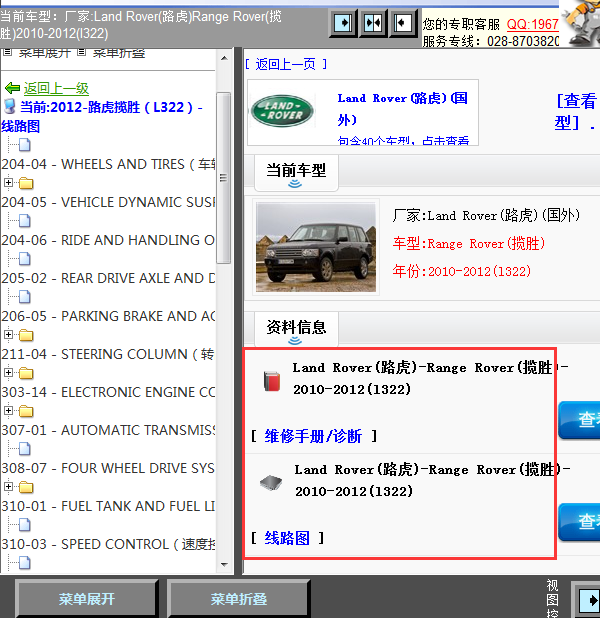Select 204-04 - WHEELS AND TIRES row
600x618 pixels.
point(108,164)
